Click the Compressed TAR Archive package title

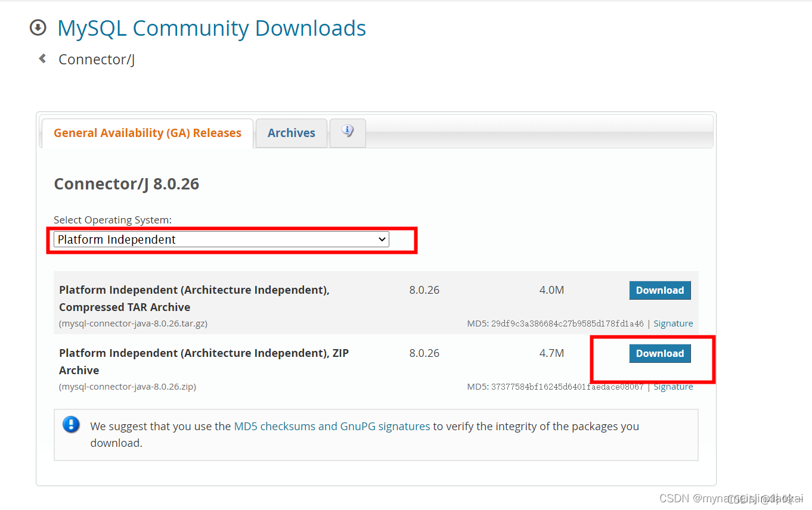(x=194, y=298)
